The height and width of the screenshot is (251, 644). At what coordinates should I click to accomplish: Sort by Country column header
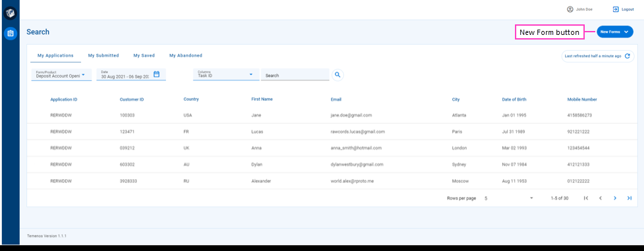pyautogui.click(x=191, y=99)
